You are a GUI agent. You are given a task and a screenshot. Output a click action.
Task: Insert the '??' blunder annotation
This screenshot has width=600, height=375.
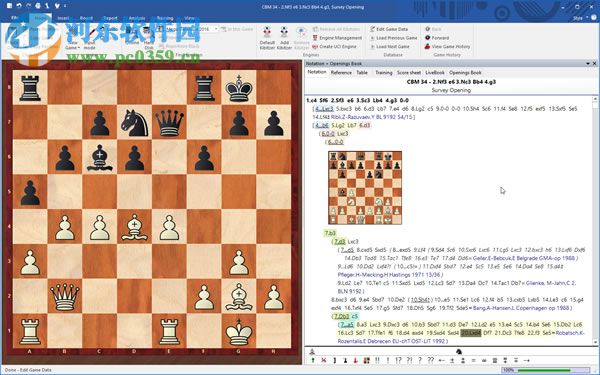(x=431, y=360)
